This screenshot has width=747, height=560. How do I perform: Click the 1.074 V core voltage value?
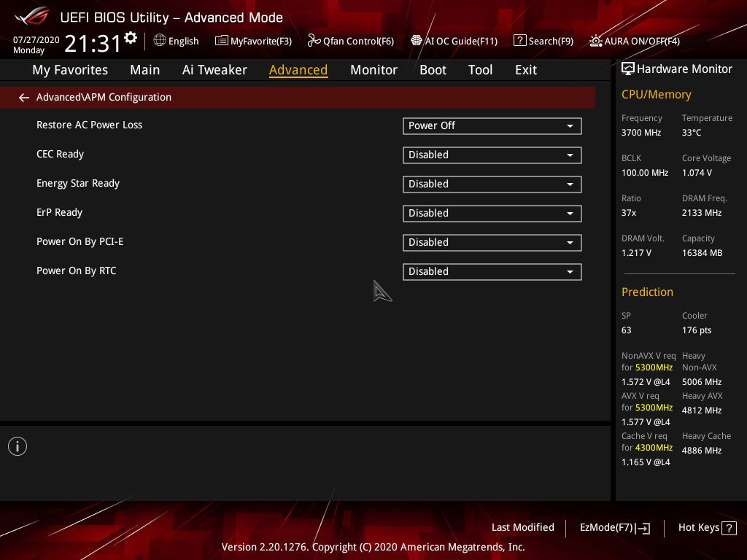pyautogui.click(x=697, y=172)
